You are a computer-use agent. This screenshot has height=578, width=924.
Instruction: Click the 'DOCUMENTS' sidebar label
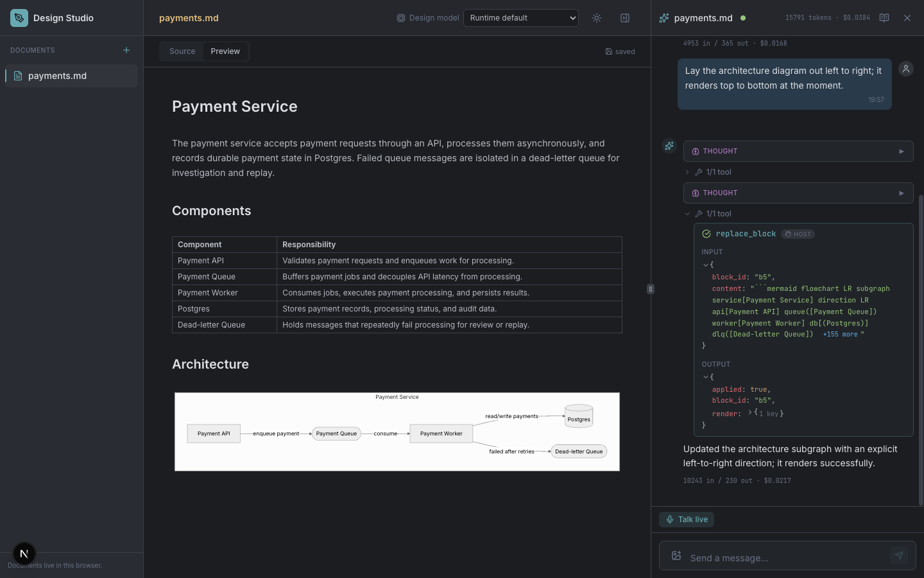33,50
